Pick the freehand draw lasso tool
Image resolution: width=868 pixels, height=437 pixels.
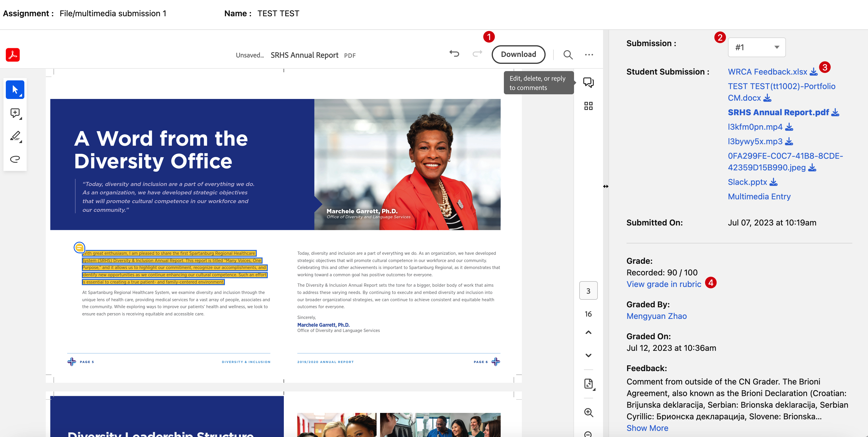tap(15, 159)
